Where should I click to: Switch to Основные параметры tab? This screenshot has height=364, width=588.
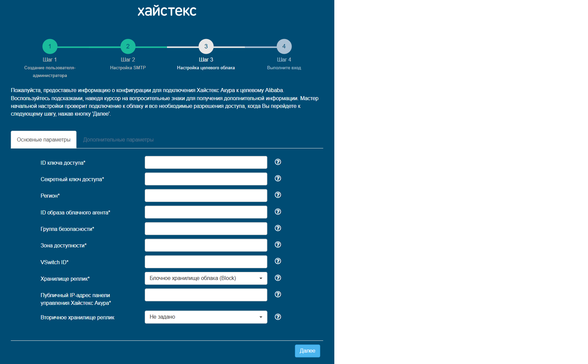(44, 139)
